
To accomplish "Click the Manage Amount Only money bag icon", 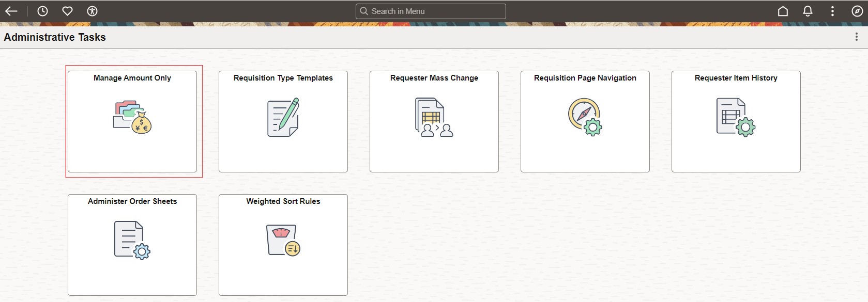I will point(132,117).
